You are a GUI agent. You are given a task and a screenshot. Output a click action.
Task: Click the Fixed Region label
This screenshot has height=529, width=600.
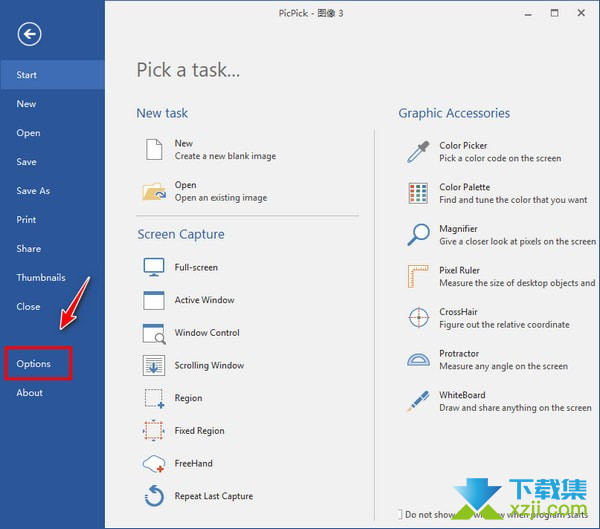tap(199, 431)
